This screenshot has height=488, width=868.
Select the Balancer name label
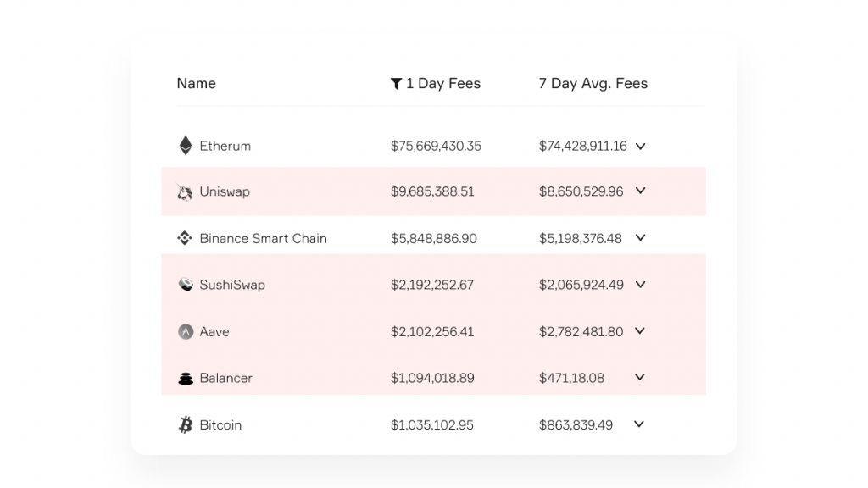[x=225, y=379]
